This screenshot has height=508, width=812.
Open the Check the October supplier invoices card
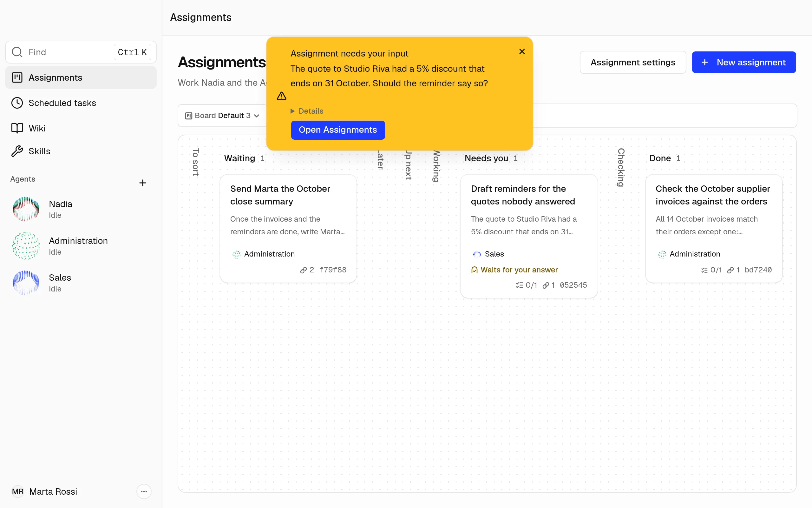point(714,229)
